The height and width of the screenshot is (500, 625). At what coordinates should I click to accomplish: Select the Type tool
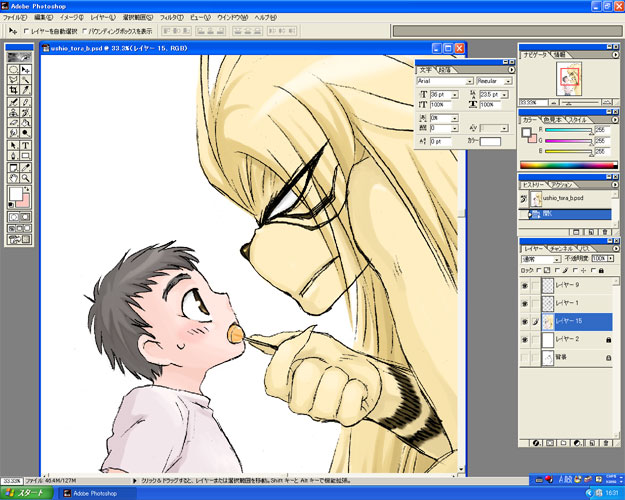click(25, 146)
